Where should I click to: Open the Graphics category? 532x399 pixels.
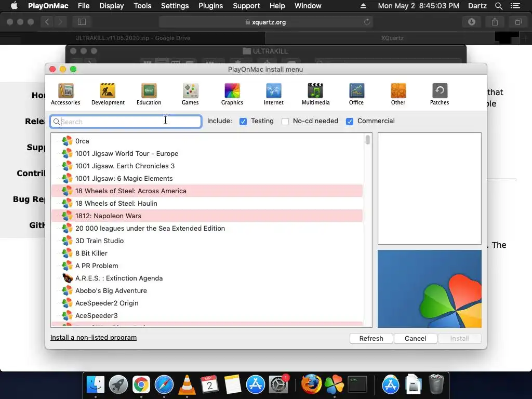tap(232, 95)
